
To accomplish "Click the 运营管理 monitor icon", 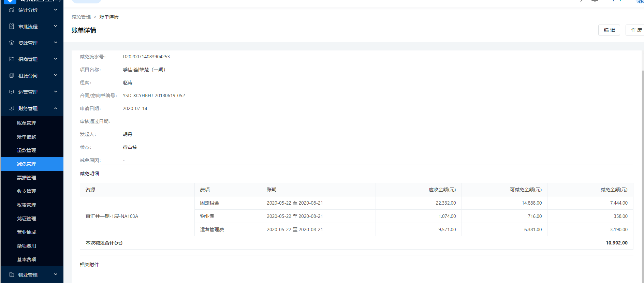I will 12,92.
